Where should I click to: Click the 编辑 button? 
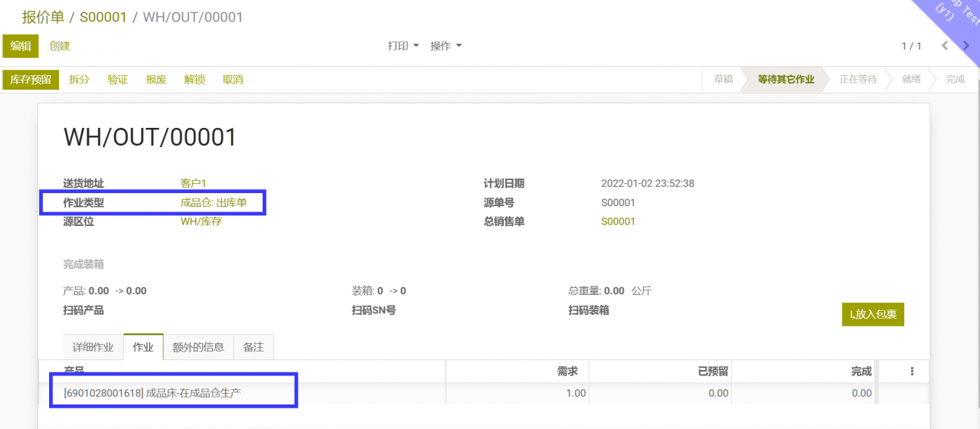pos(21,46)
